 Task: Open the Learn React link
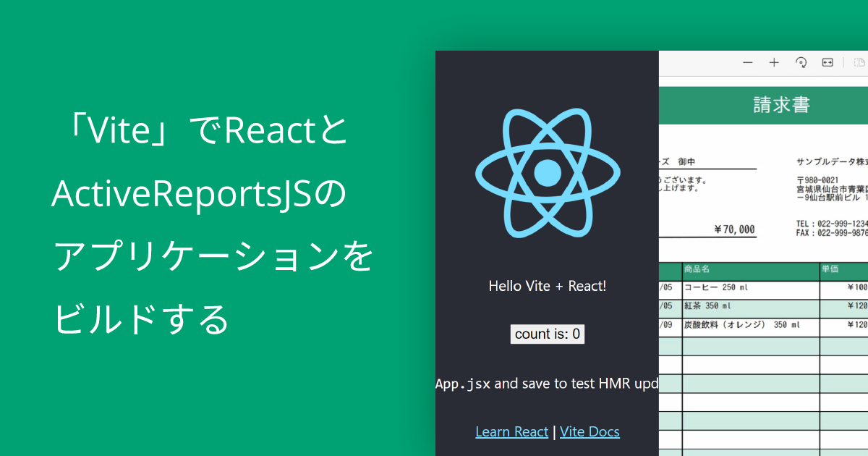[x=511, y=432]
